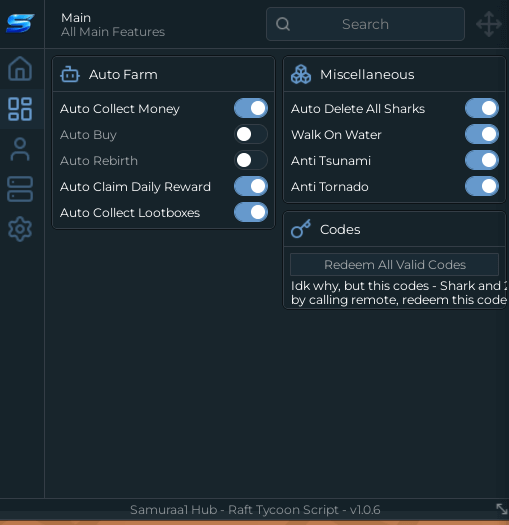The height and width of the screenshot is (525, 509).
Task: Focus the Search input field
Action: (x=365, y=24)
